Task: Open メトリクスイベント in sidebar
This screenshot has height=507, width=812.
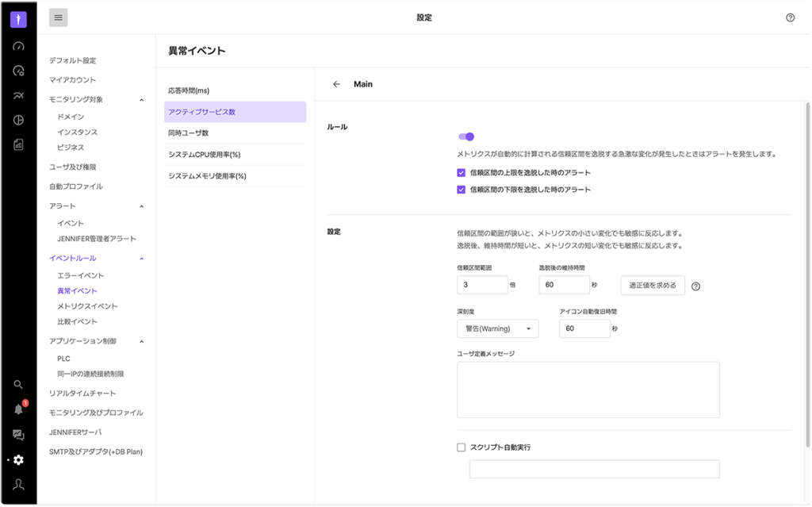Action: (x=87, y=306)
